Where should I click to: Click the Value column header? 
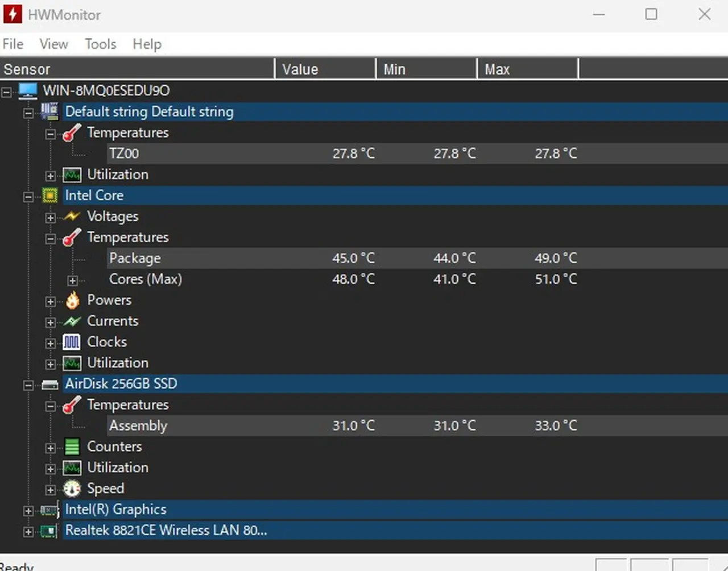pyautogui.click(x=324, y=69)
